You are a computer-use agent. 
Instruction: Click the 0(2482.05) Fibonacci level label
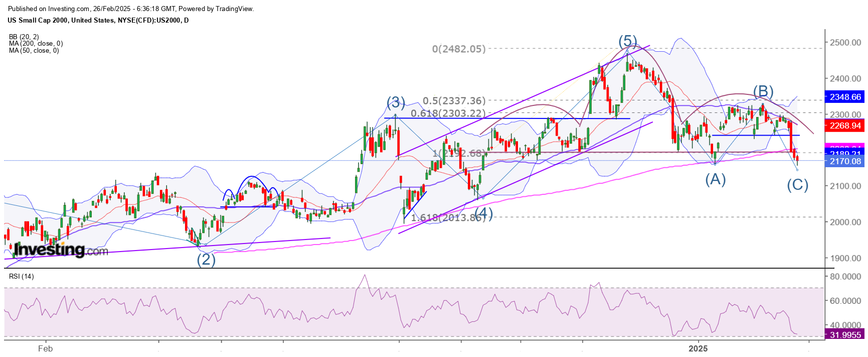pyautogui.click(x=459, y=49)
